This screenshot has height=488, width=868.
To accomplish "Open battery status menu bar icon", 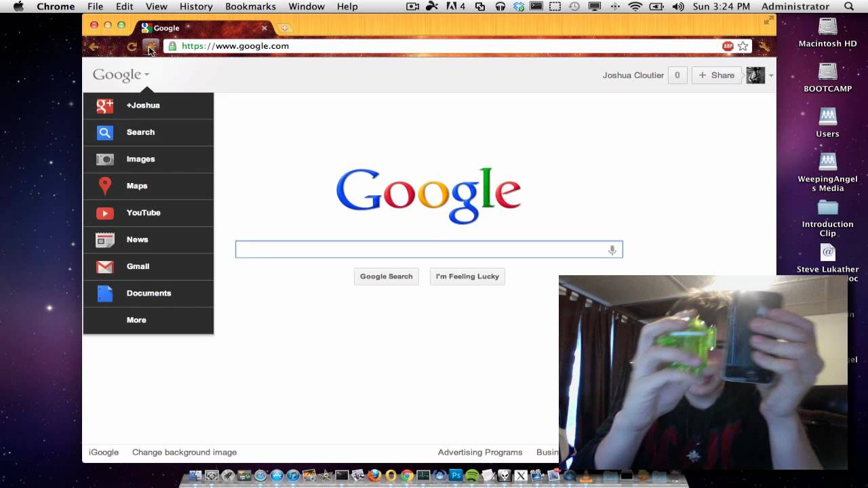I will tap(656, 6).
